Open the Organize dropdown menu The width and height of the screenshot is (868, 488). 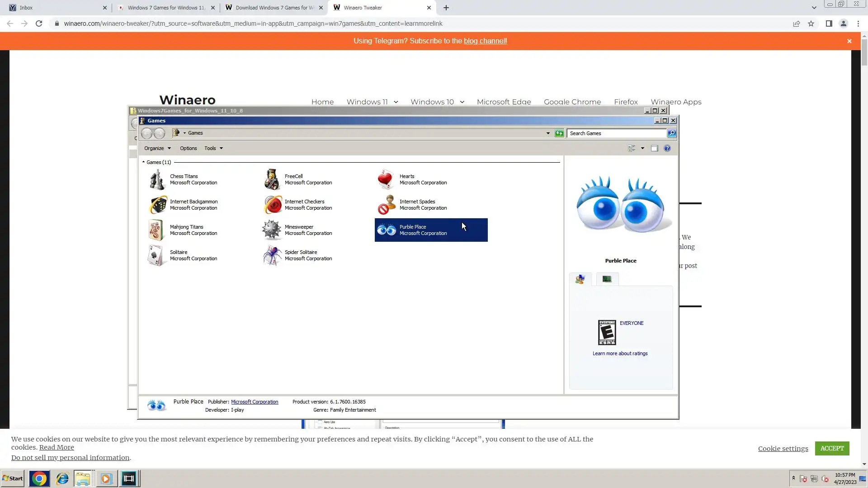coord(157,148)
